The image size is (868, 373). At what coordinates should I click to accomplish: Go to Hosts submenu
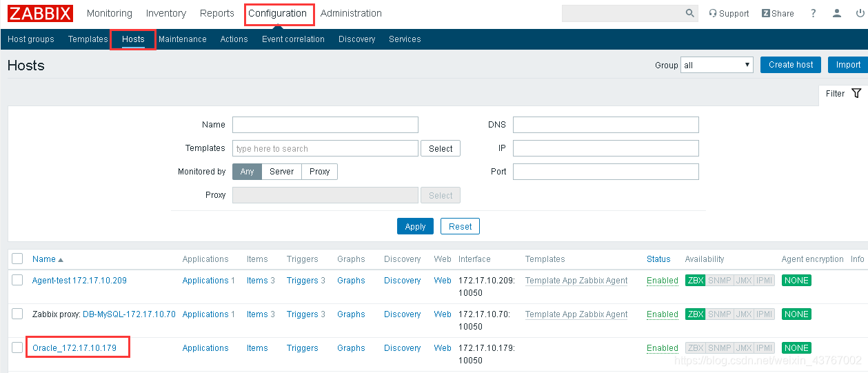coord(133,39)
